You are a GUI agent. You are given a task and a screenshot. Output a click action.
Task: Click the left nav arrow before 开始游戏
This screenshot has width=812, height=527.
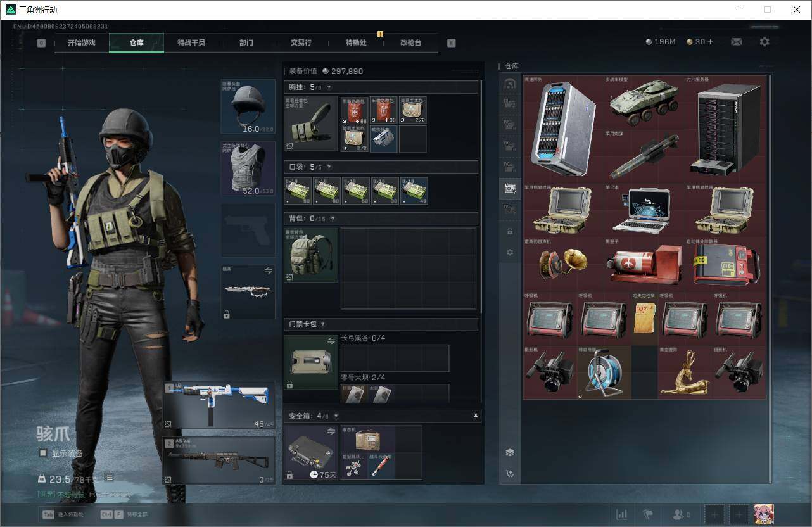pos(41,43)
